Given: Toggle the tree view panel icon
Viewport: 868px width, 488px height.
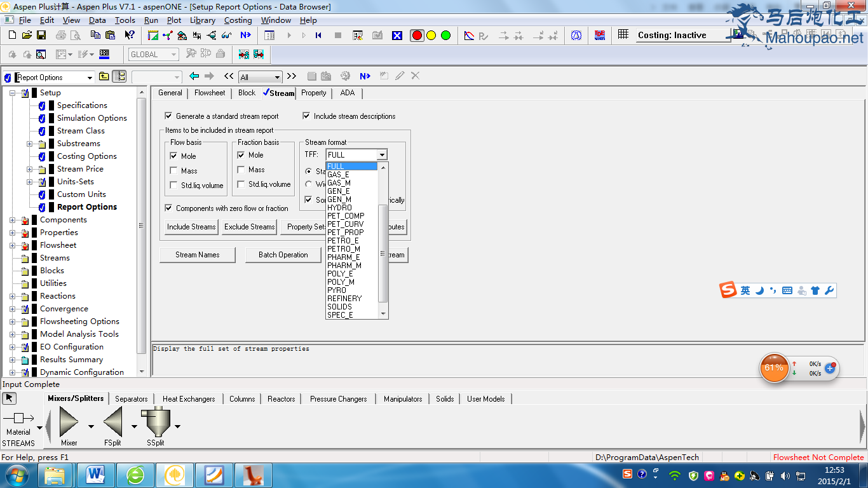Looking at the screenshot, I should [x=119, y=76].
